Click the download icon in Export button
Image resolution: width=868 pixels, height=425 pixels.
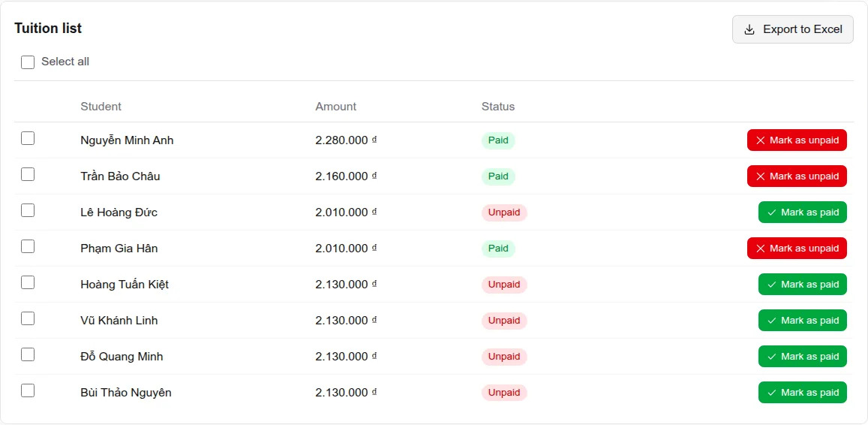pyautogui.click(x=749, y=29)
